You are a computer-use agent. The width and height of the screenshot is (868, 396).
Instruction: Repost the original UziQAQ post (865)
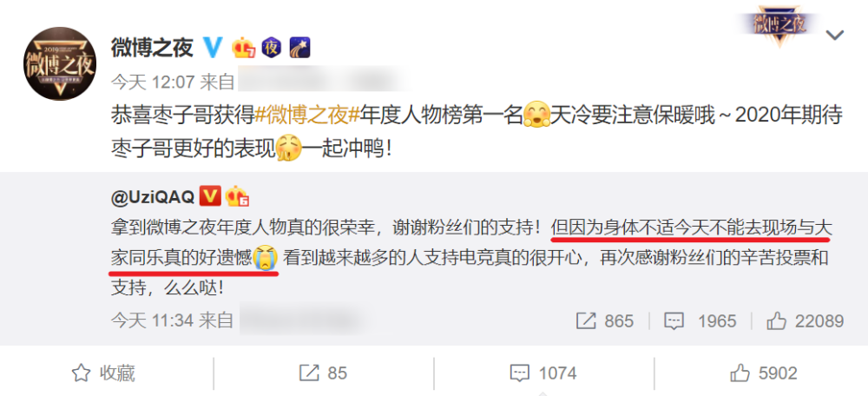(x=604, y=320)
